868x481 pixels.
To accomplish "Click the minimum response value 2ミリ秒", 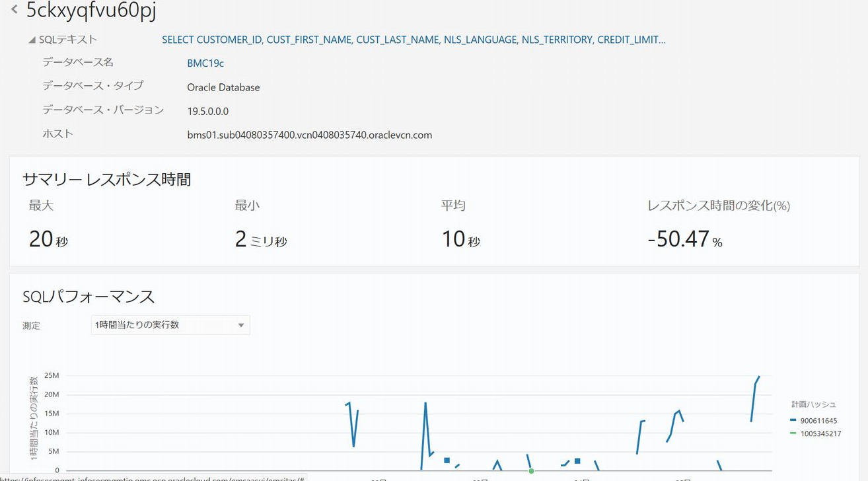I will [261, 239].
